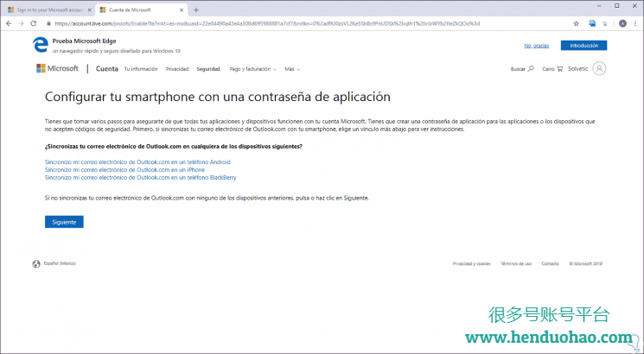
Task: Click the padlock site security icon
Action: click(x=49, y=24)
